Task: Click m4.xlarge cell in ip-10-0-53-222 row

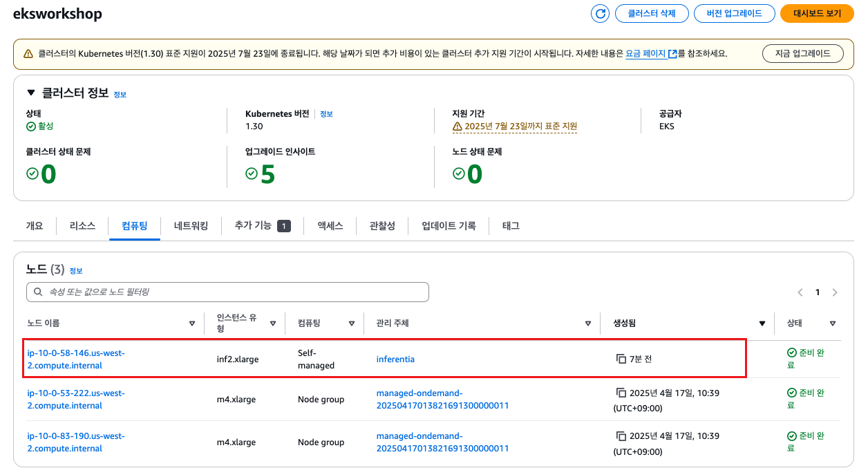Action: [236, 400]
